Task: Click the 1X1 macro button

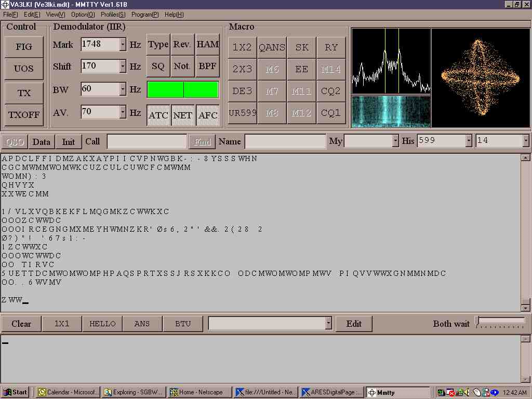Action: pos(62,324)
